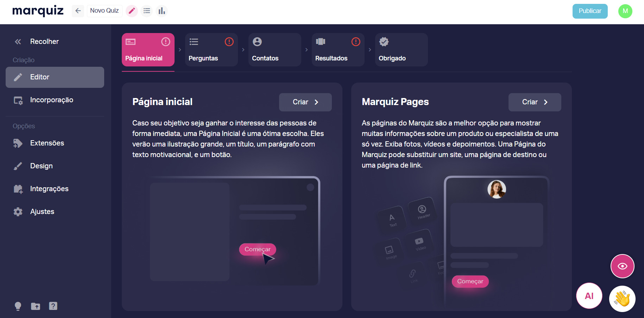Open Ajustes settings in the sidebar
644x318 pixels.
55,212
